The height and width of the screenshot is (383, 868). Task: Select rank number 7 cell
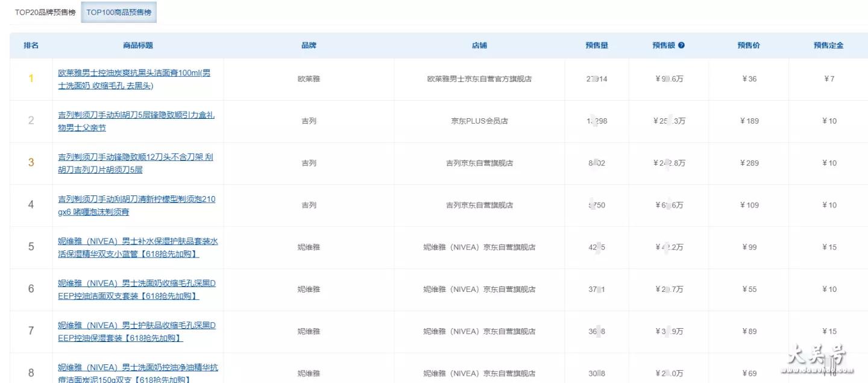pos(31,331)
